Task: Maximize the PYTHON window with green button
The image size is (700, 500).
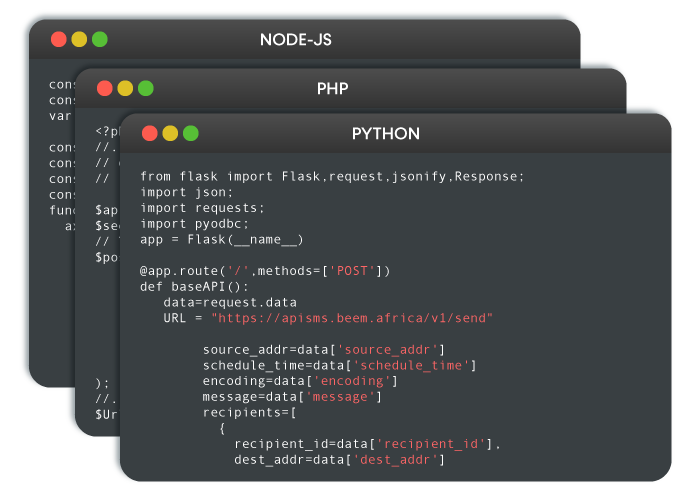Action: pos(191,133)
